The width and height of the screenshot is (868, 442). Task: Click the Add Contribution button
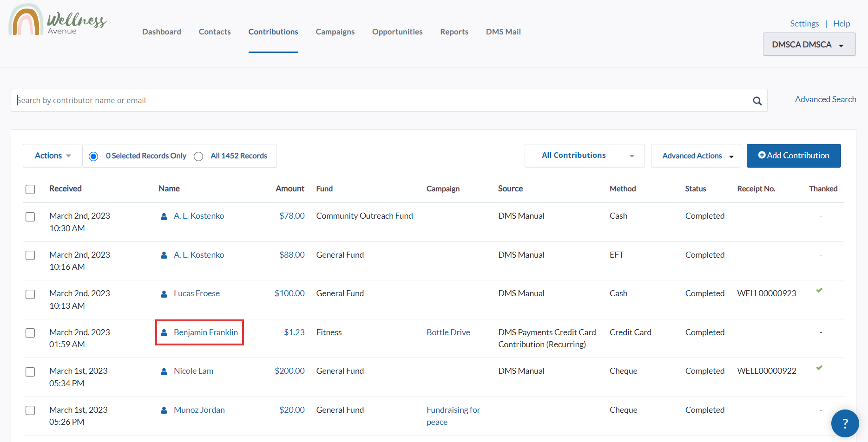pos(794,156)
